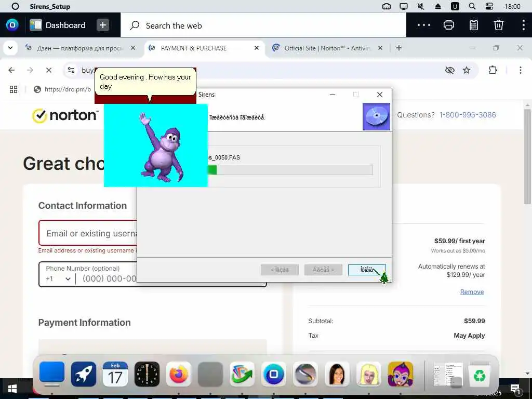Open the blue screen dock icon
532x399 pixels.
[x=52, y=374]
